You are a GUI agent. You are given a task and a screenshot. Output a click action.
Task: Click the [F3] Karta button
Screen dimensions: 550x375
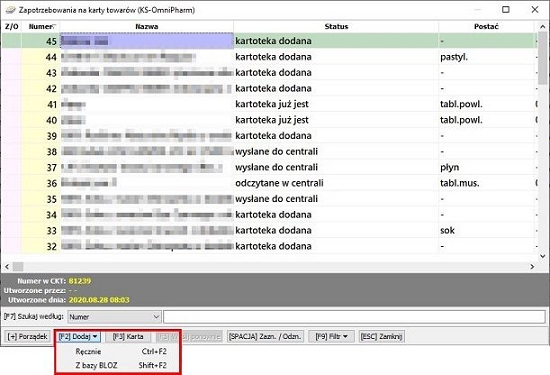pos(128,337)
